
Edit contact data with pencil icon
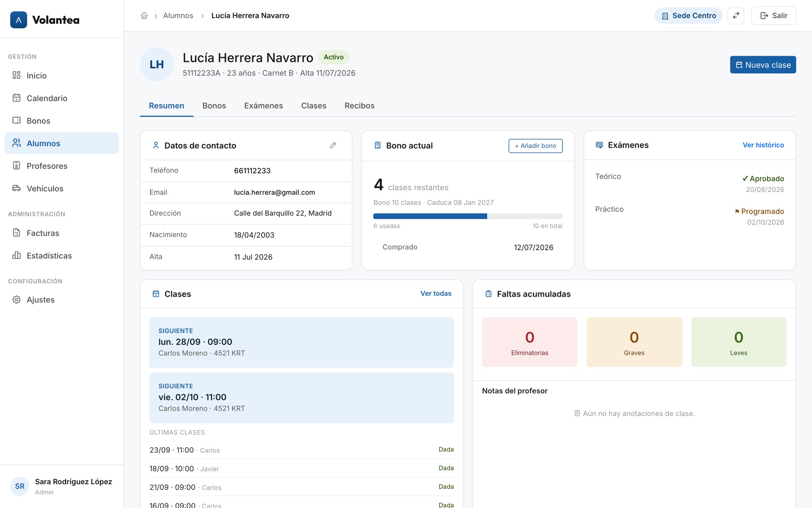[x=333, y=145]
